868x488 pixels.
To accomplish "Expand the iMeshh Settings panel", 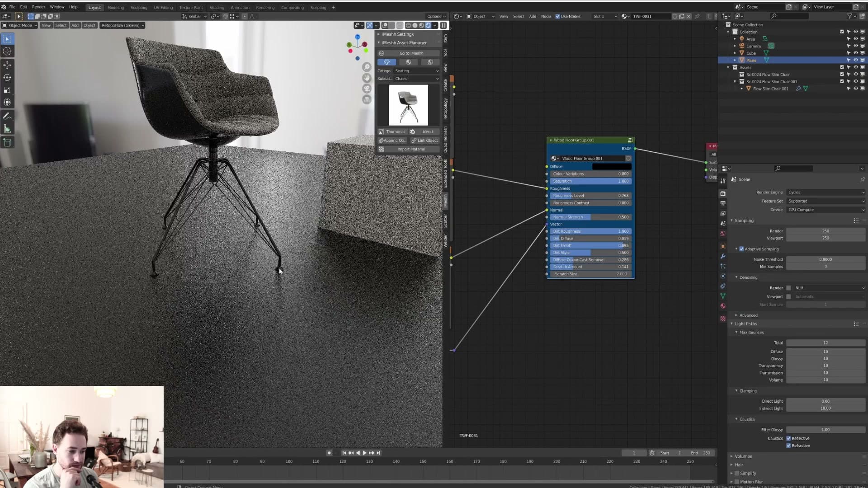I will click(398, 34).
